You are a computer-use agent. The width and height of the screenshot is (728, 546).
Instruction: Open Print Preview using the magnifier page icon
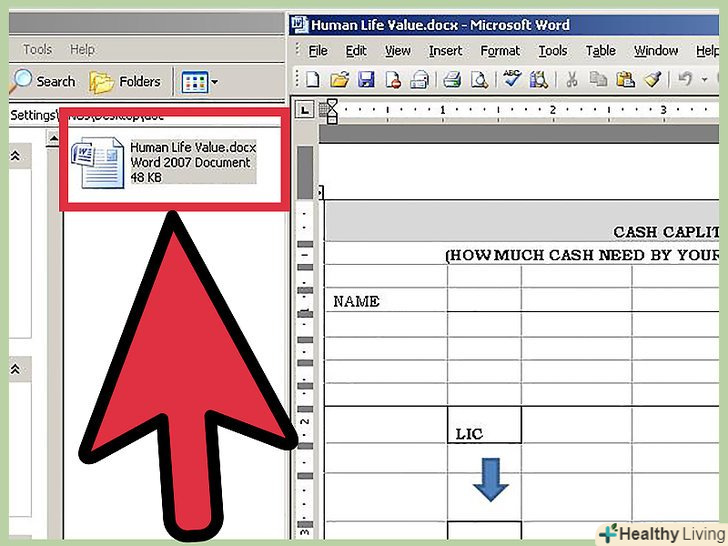[x=479, y=79]
